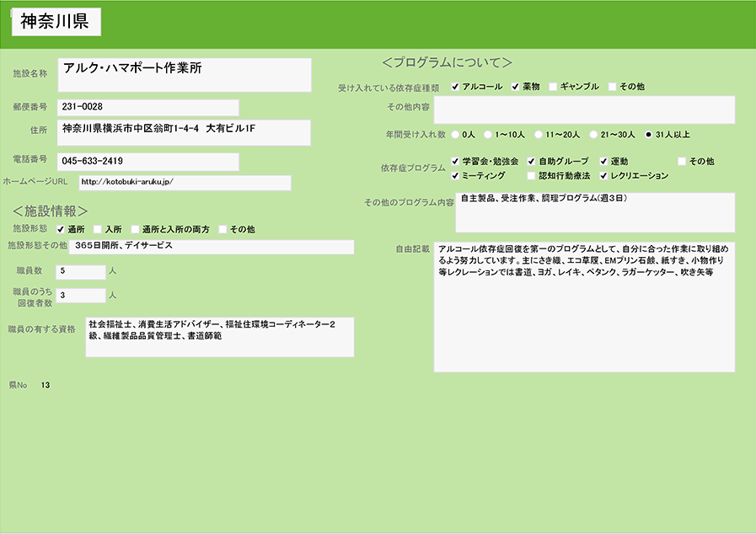
Task: Click the 電話番号 input field
Action: pos(147,161)
